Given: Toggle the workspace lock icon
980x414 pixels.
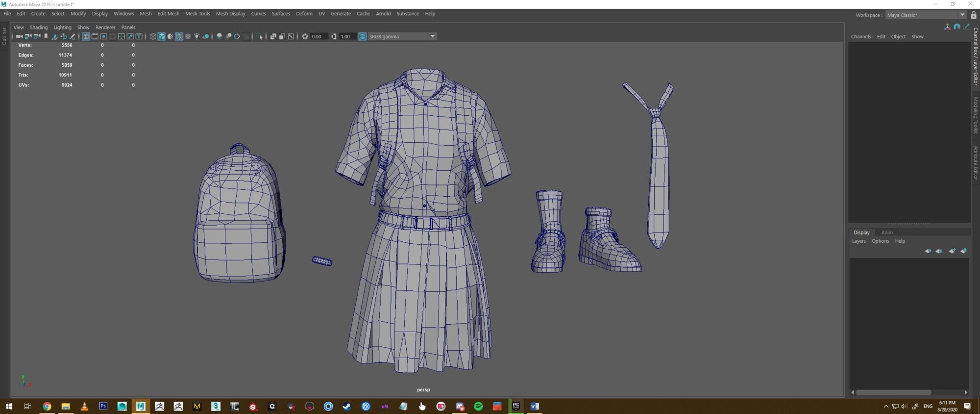Looking at the screenshot, I should point(974,15).
